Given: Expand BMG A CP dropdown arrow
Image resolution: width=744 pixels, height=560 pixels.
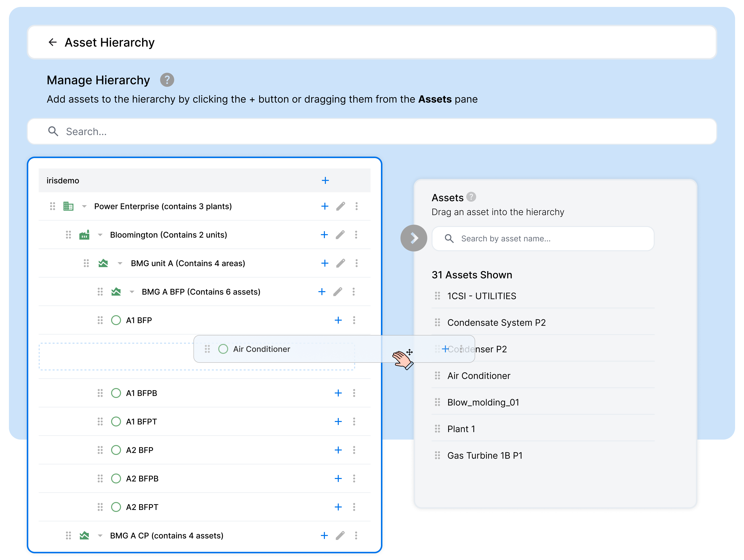Looking at the screenshot, I should [100, 536].
